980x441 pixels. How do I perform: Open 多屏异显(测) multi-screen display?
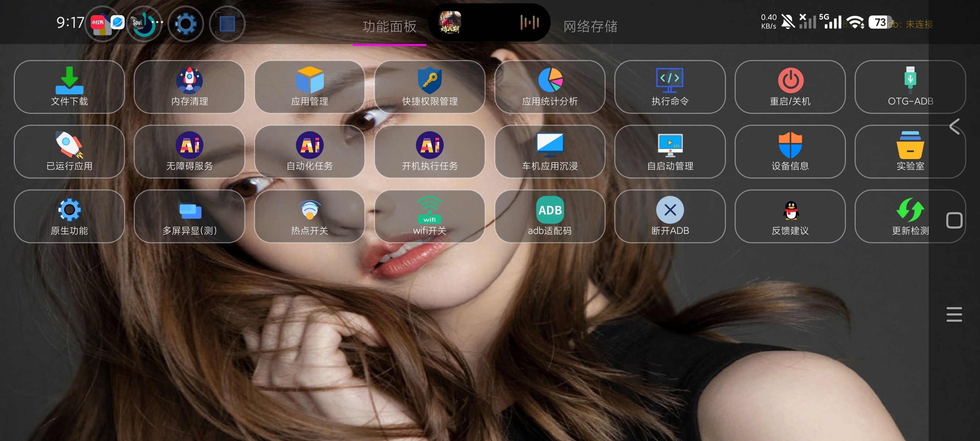pos(189,216)
